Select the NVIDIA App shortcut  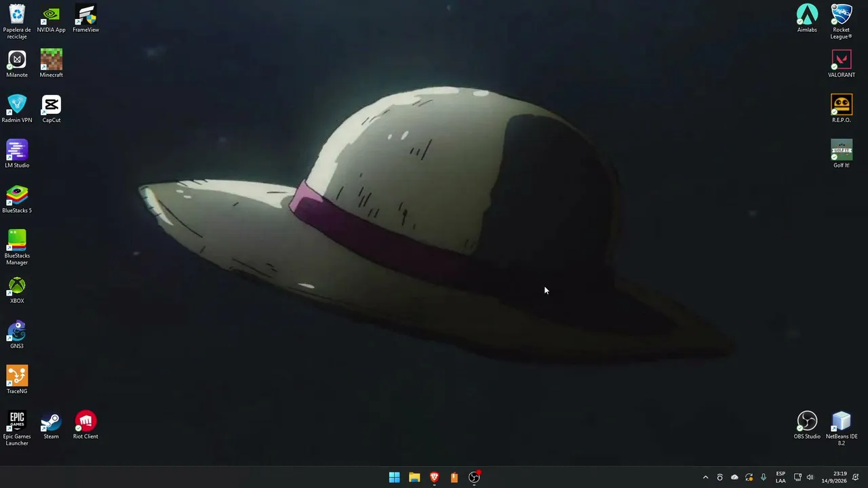tap(52, 19)
